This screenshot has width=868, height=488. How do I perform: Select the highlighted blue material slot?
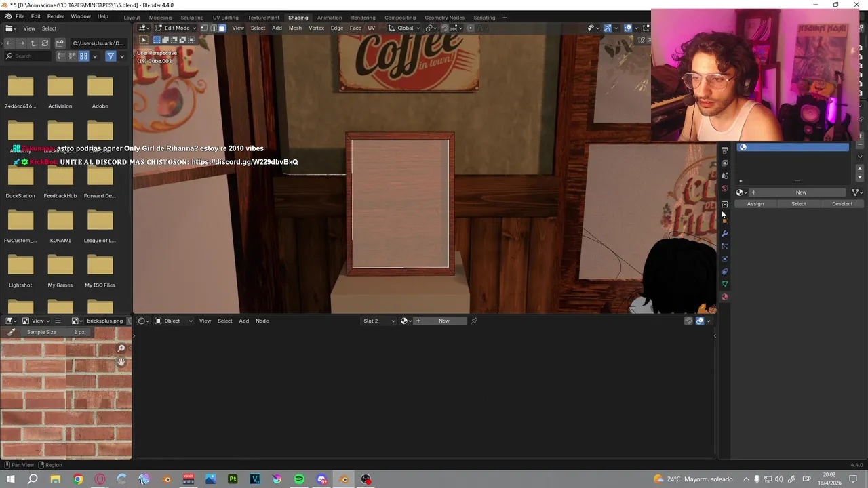pyautogui.click(x=793, y=148)
